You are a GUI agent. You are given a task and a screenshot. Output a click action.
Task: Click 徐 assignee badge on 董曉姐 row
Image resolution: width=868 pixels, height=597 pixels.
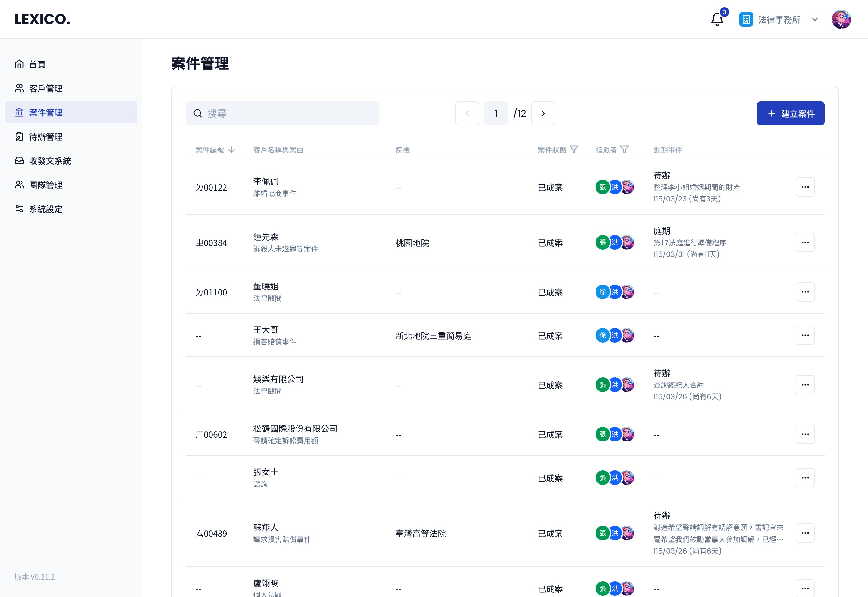click(602, 292)
